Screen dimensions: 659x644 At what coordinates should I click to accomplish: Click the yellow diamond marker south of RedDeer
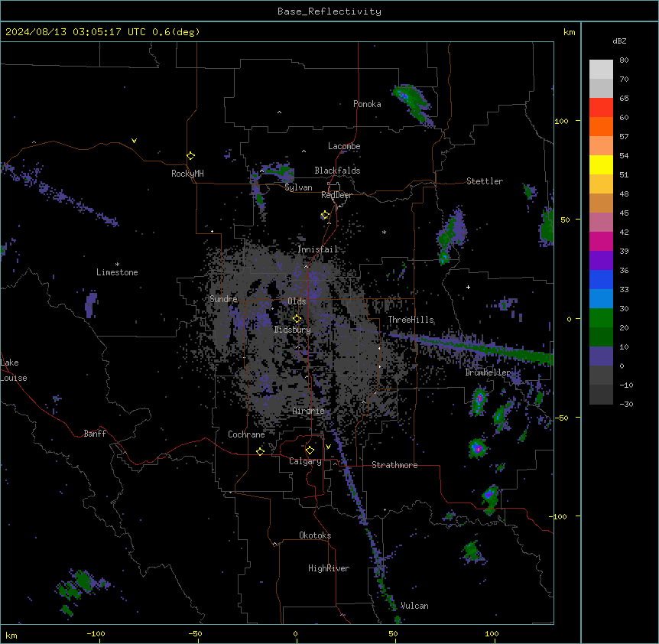point(325,215)
